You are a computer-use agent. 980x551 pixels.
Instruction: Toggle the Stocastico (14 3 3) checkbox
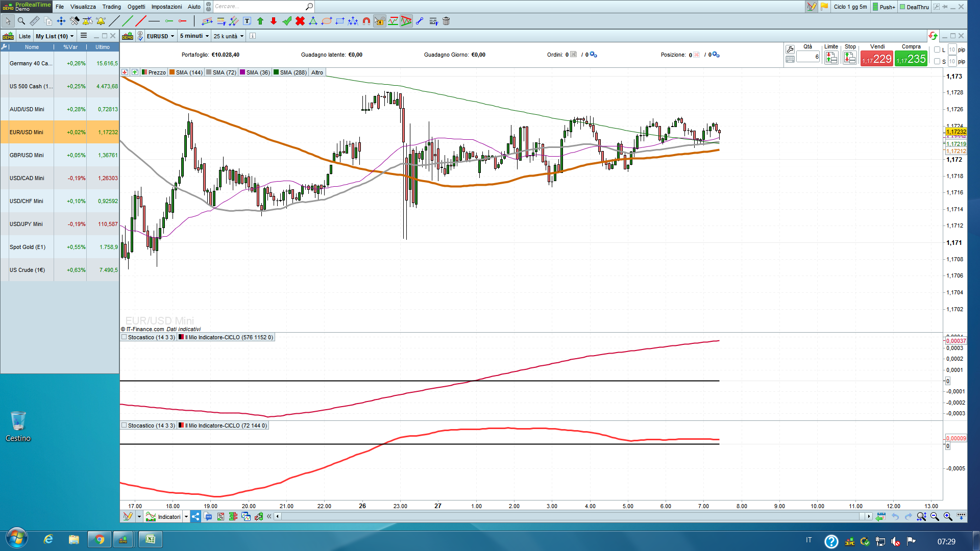click(x=124, y=337)
